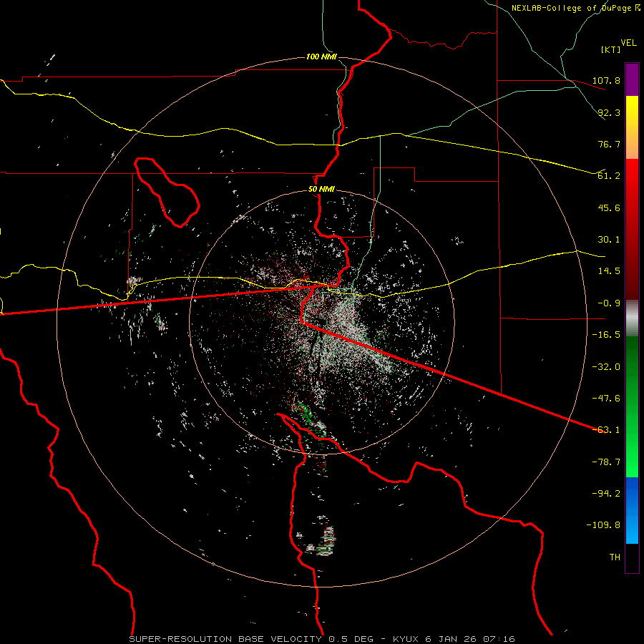Pick the green segment of color bar
Screen dimensions: 644x644
[x=632, y=406]
